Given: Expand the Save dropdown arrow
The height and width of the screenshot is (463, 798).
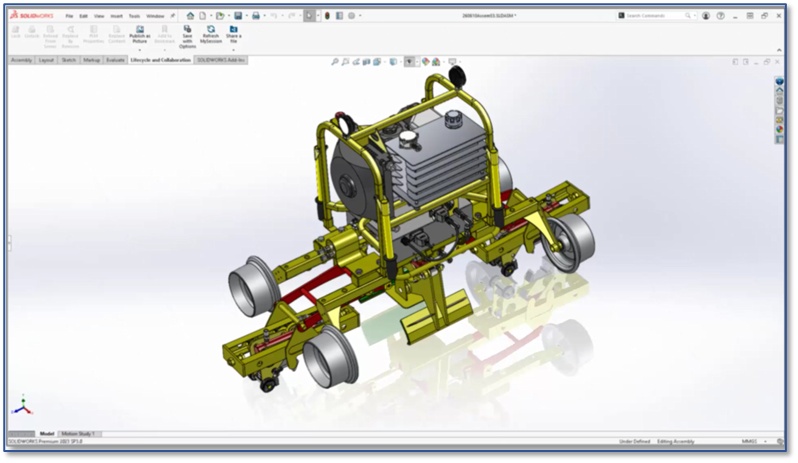Looking at the screenshot, I should [x=246, y=16].
